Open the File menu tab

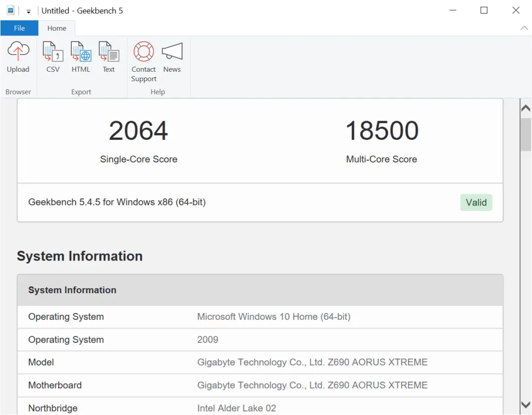pyautogui.click(x=19, y=28)
